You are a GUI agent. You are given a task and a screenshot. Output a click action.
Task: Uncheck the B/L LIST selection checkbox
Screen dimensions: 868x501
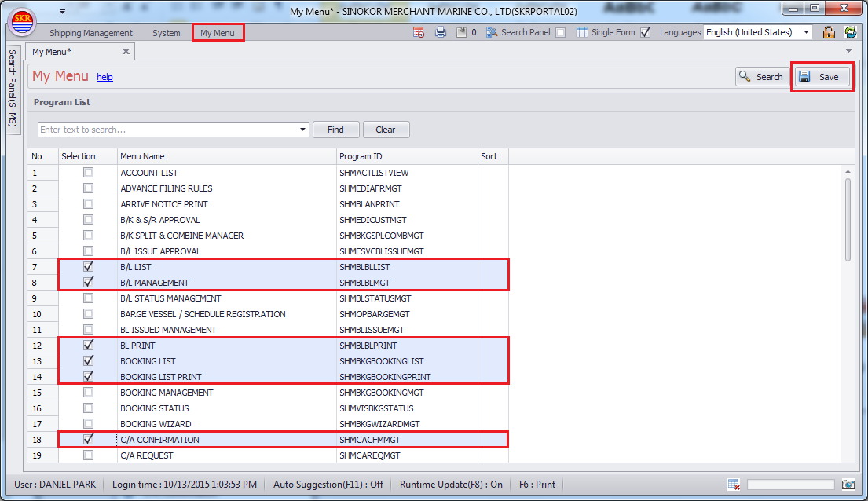[x=88, y=267]
